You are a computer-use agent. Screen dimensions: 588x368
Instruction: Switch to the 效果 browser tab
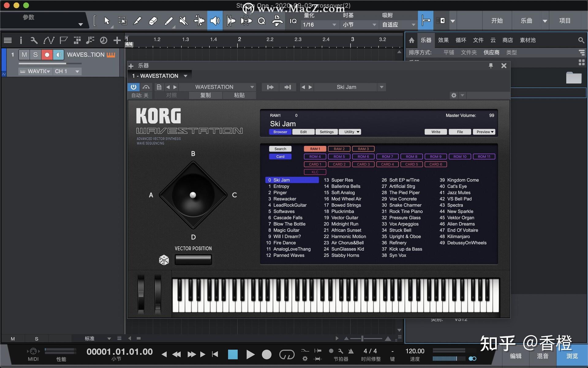443,40
